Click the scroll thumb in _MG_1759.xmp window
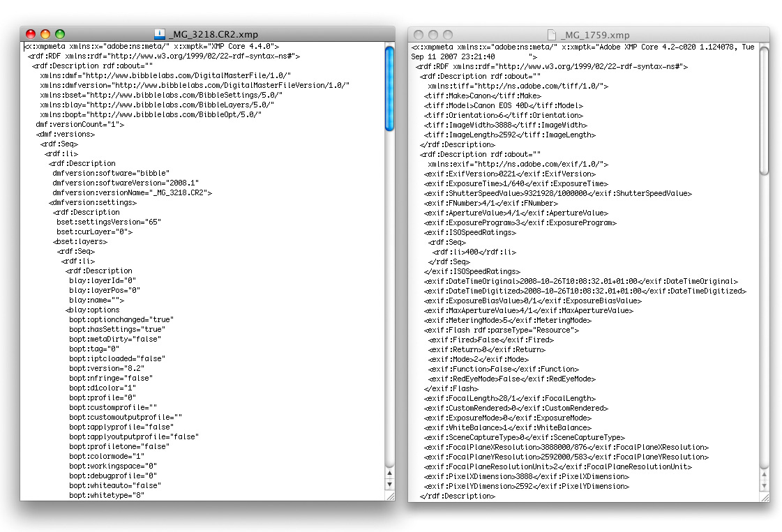 click(764, 111)
